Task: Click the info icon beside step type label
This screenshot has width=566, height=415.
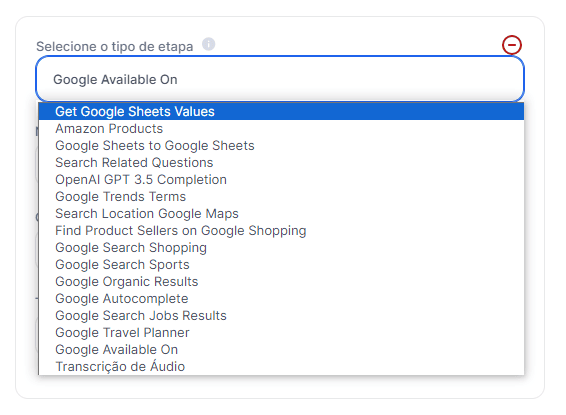Action: [208, 44]
